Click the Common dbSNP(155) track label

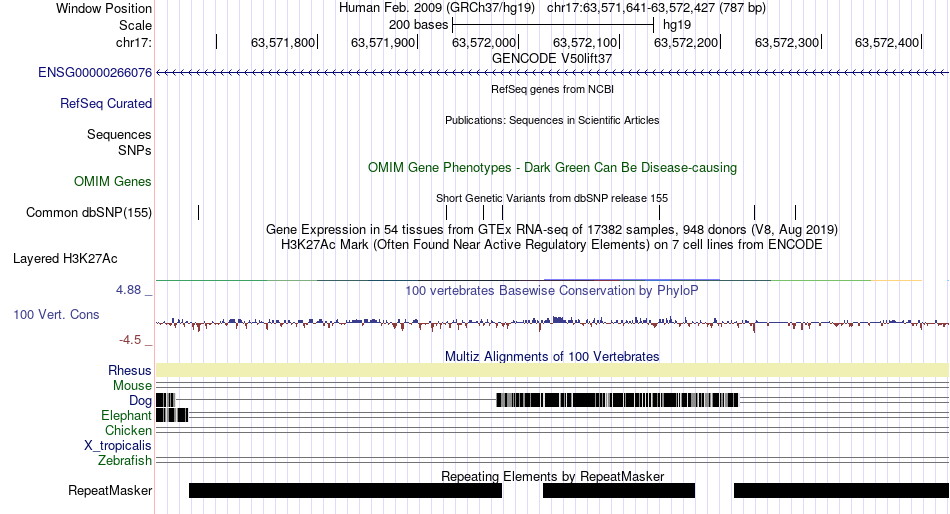[x=89, y=213]
